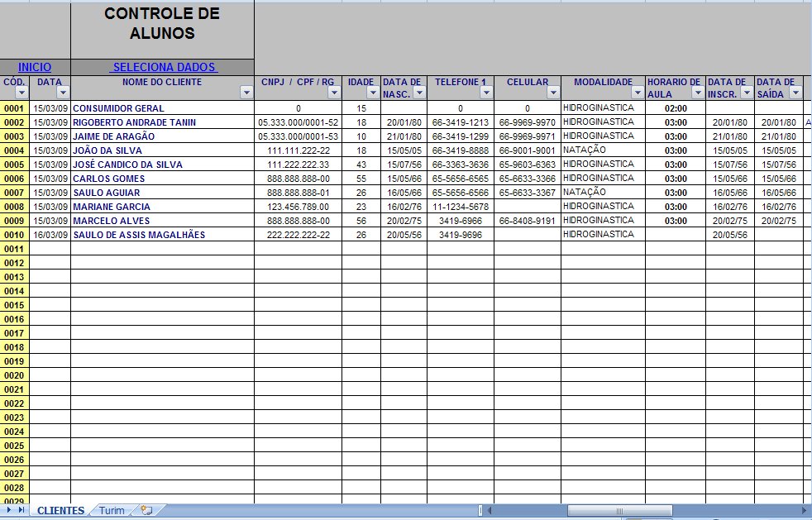Select code cell 0001
This screenshot has width=812, height=520.
click(15, 108)
